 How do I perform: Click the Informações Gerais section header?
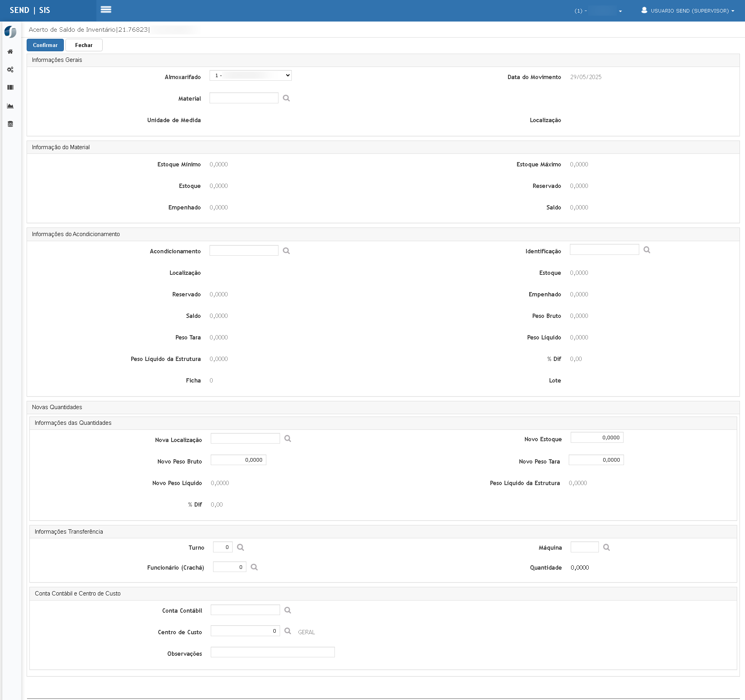click(383, 60)
